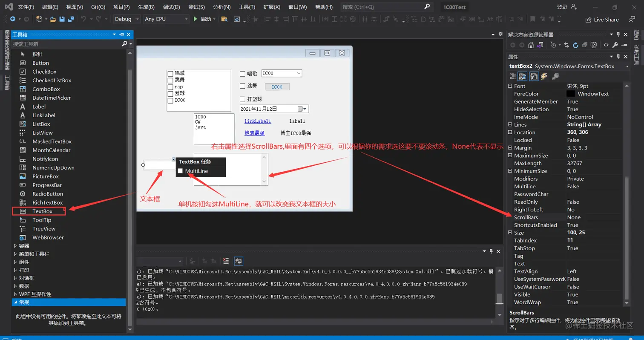The width and height of the screenshot is (644, 340).
Task: Click the new project toolbar icon
Action: pyautogui.click(x=39, y=19)
